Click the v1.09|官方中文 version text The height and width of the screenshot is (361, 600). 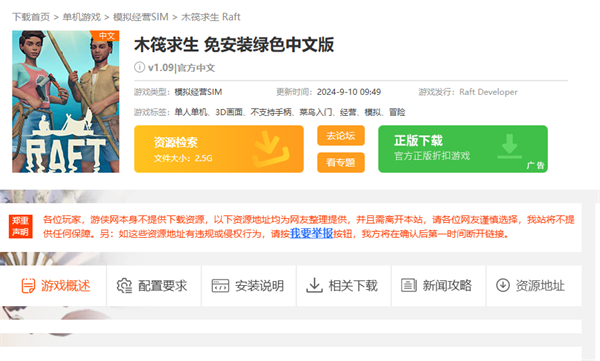click(181, 68)
